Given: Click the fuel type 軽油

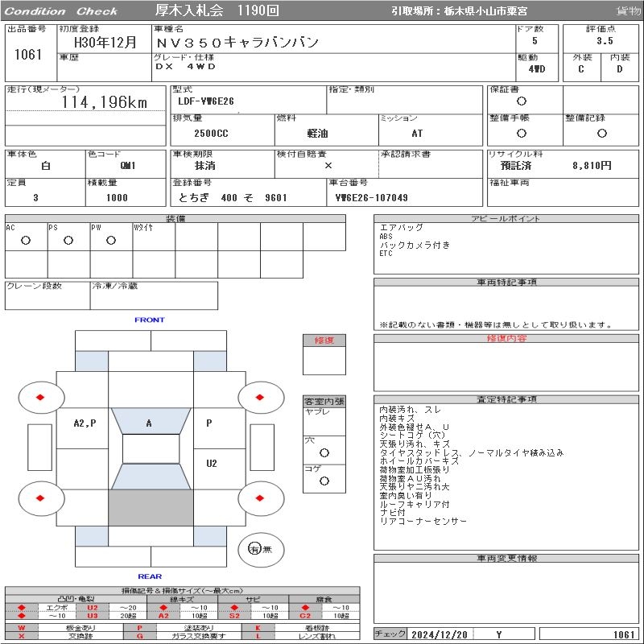Looking at the screenshot, I should coord(317,133).
